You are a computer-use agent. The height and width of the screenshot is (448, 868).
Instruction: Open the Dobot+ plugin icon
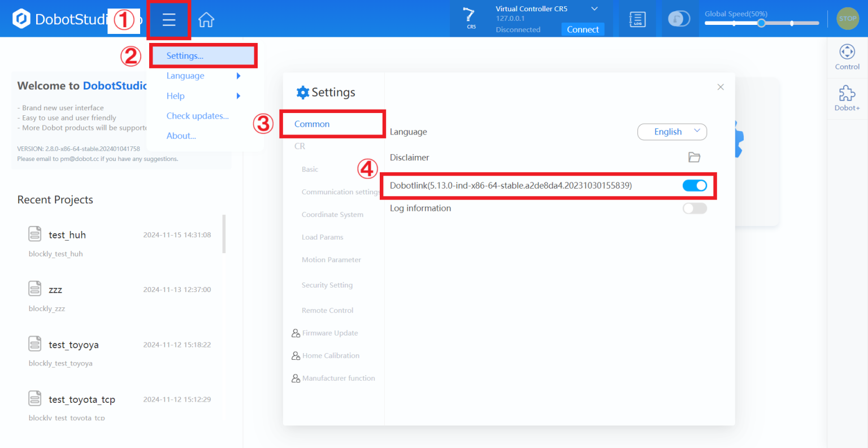tap(847, 98)
